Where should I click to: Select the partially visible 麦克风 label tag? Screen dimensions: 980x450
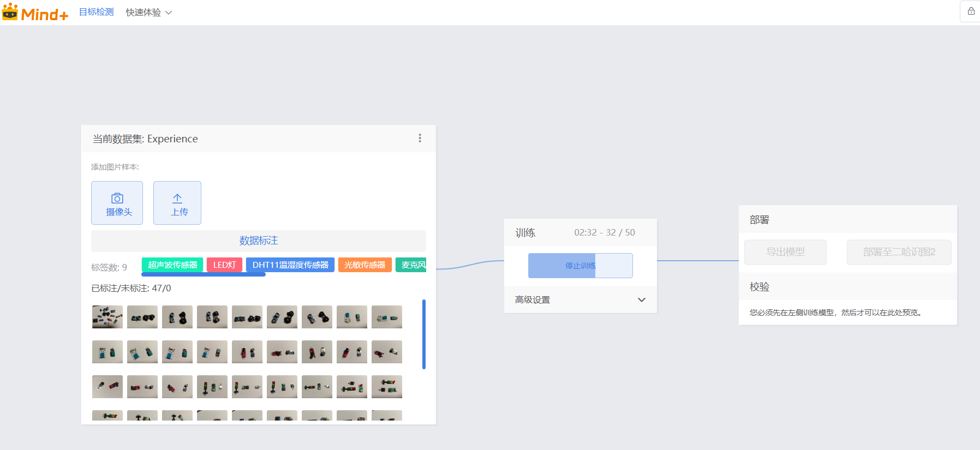(412, 265)
